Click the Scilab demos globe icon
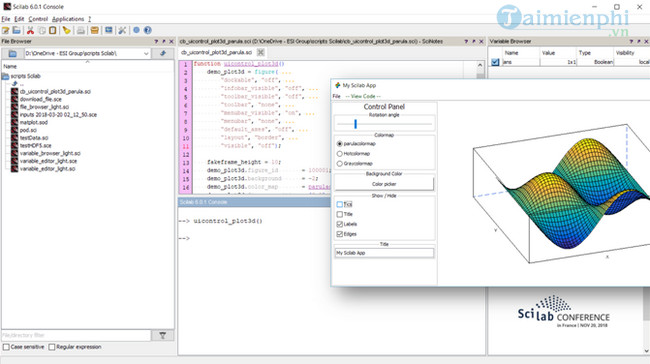Image resolution: width=650 pixels, height=364 pixels. tap(136, 30)
